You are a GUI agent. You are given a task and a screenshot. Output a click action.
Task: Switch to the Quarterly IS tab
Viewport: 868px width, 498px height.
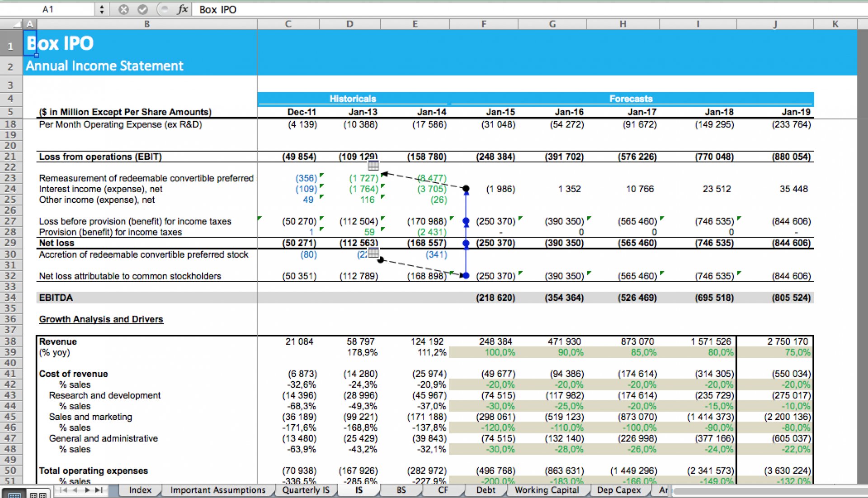pos(306,490)
